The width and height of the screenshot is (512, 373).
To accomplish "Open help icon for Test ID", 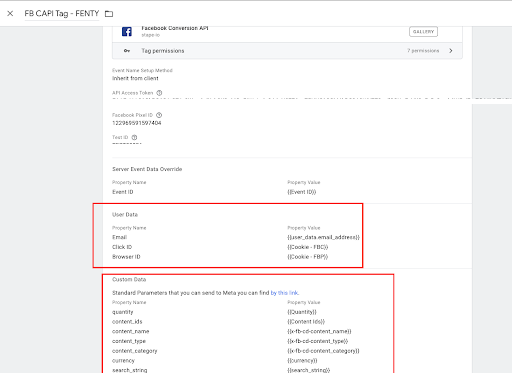I will 134,137.
